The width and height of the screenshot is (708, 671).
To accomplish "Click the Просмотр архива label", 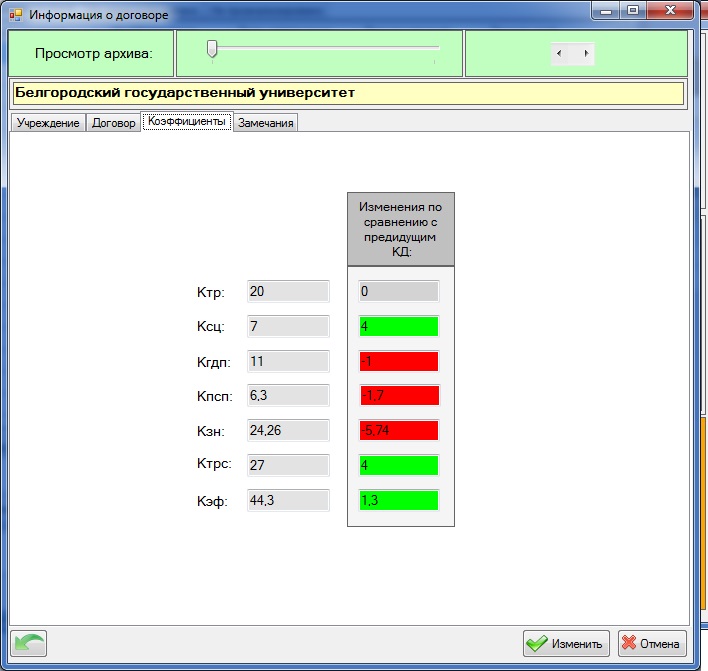I will 94,54.
